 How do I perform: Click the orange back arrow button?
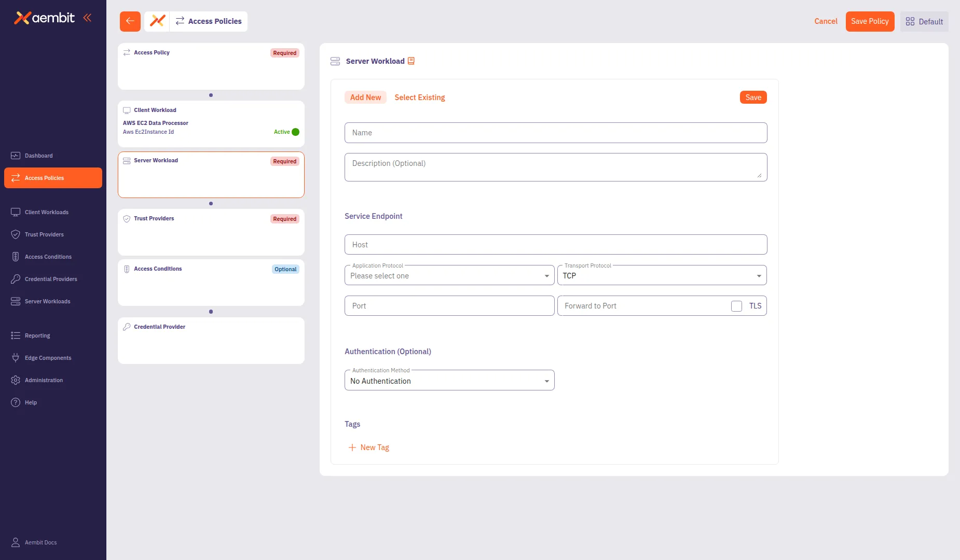pyautogui.click(x=130, y=21)
